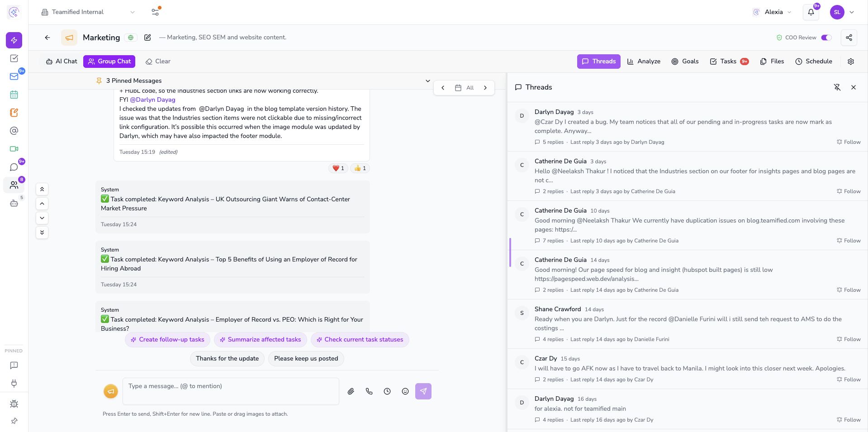Follow Darlyn Dayag's 3 days thread
Viewport: 868px width, 432px height.
[x=849, y=142]
